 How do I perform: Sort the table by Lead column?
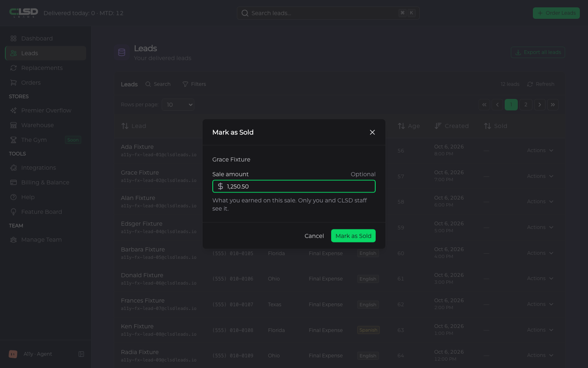[134, 126]
